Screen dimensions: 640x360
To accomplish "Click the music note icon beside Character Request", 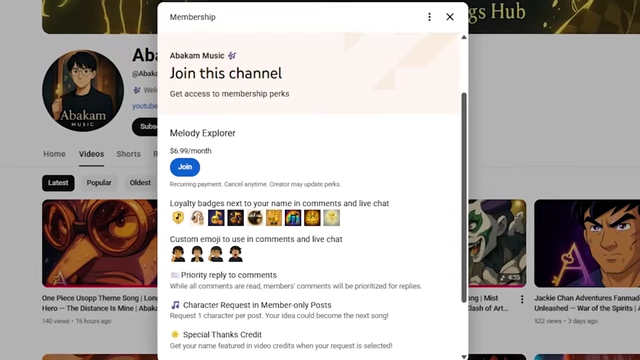I will (175, 305).
